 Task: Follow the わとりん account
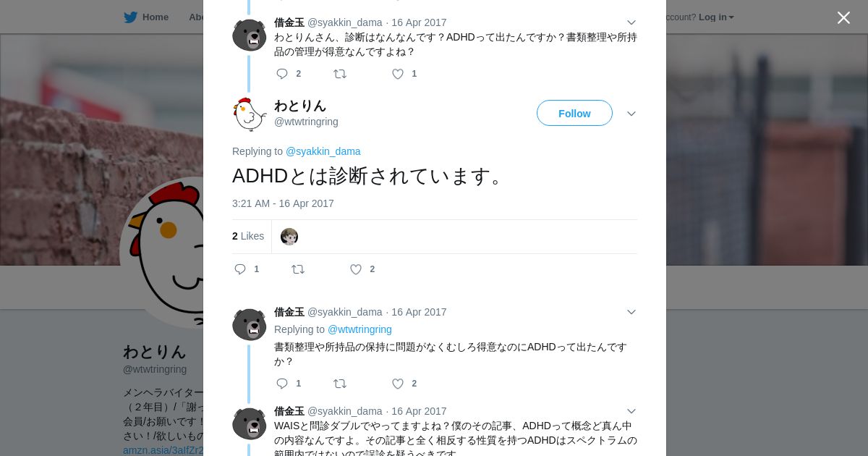(x=574, y=113)
